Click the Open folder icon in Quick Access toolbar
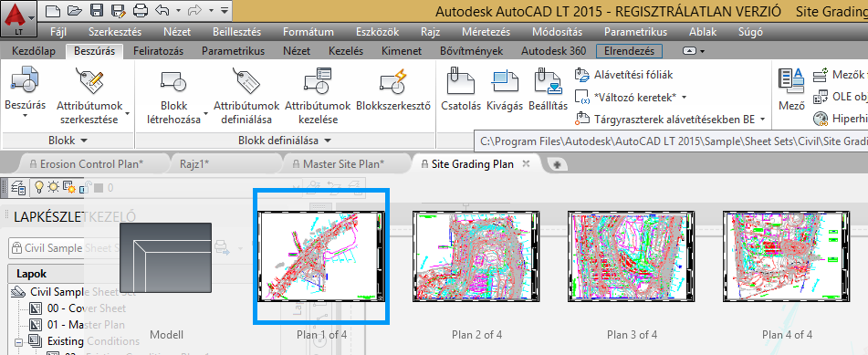The image size is (868, 355). click(x=74, y=11)
